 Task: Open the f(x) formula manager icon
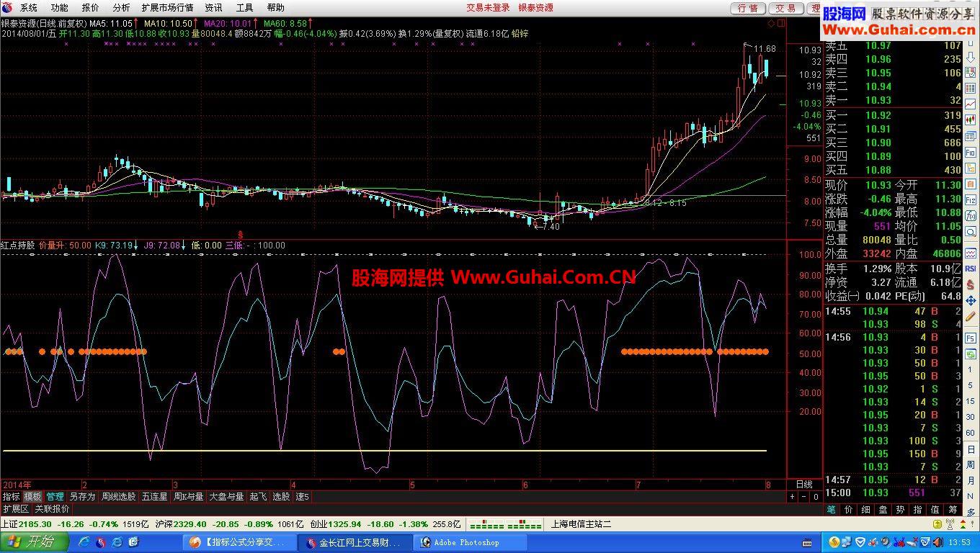coord(971,215)
